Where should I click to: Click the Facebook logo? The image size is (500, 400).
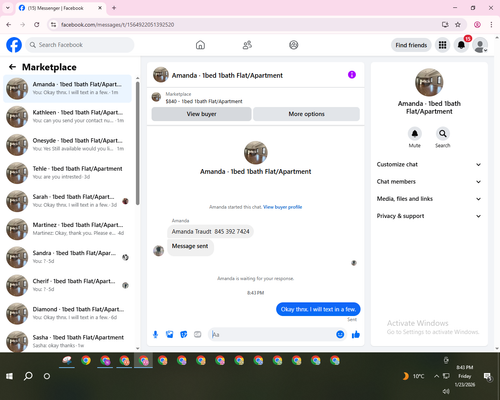(14, 45)
